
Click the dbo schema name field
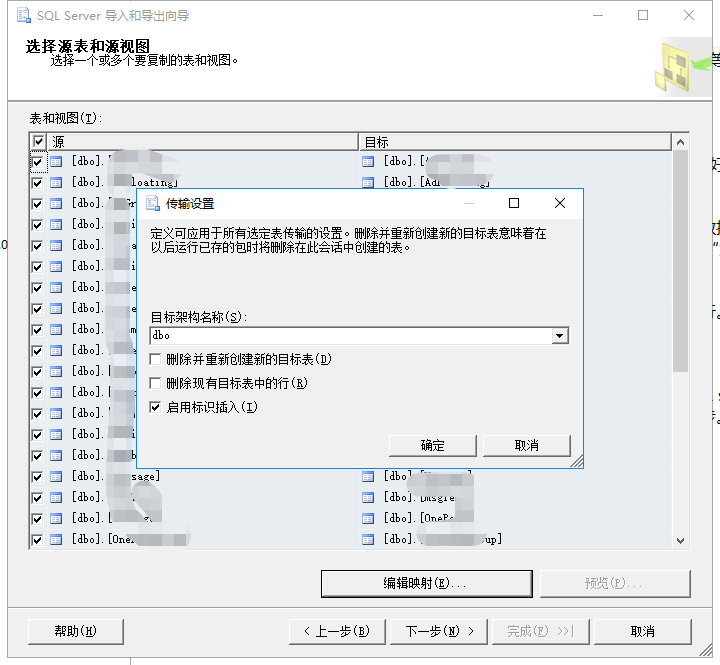click(x=351, y=336)
